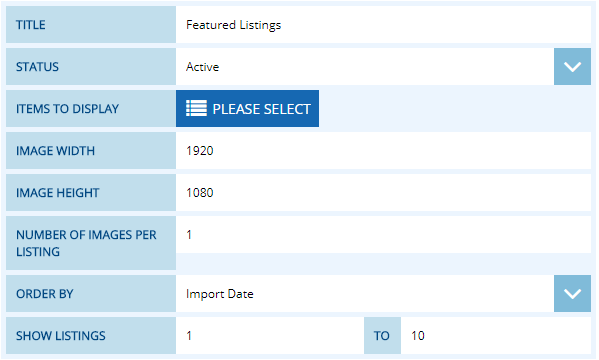
Task: Click the Show Listings end field showing 10
Action: click(x=496, y=336)
